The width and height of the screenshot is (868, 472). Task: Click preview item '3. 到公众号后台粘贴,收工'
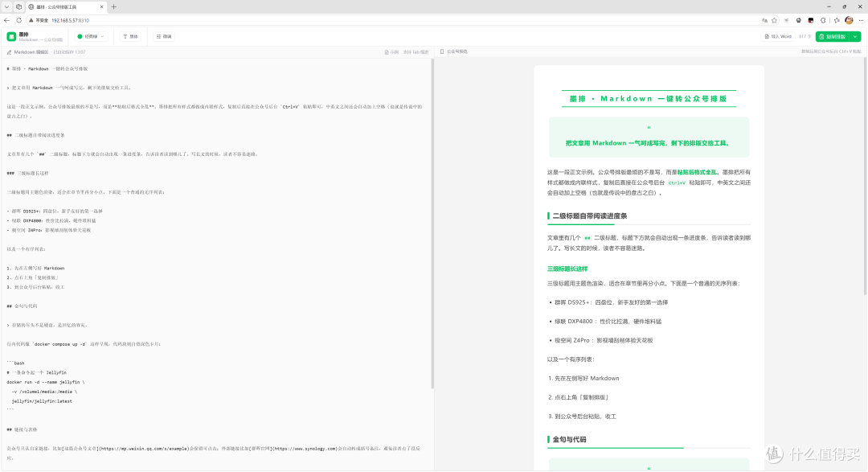[x=582, y=416]
